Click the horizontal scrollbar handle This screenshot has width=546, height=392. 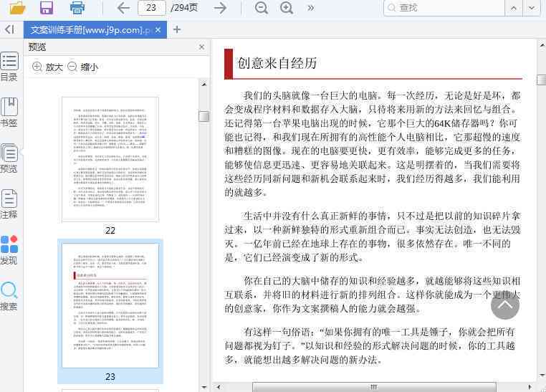point(374,387)
